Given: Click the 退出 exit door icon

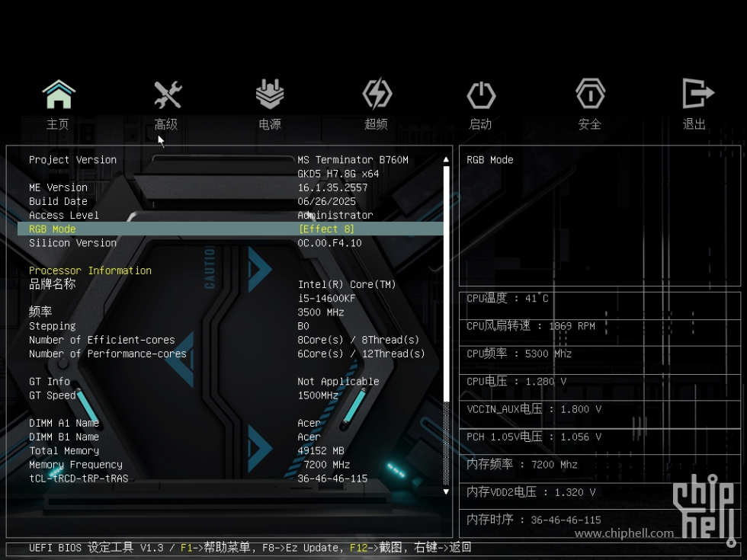Looking at the screenshot, I should (698, 93).
